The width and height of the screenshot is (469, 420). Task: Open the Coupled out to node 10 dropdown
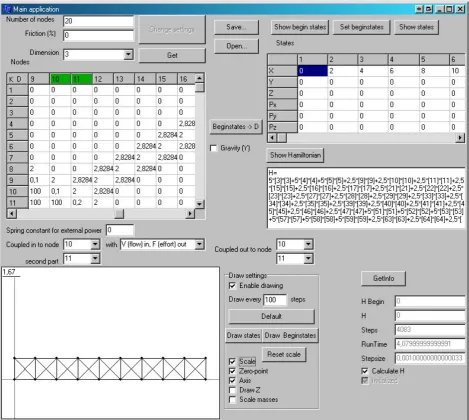[308, 244]
